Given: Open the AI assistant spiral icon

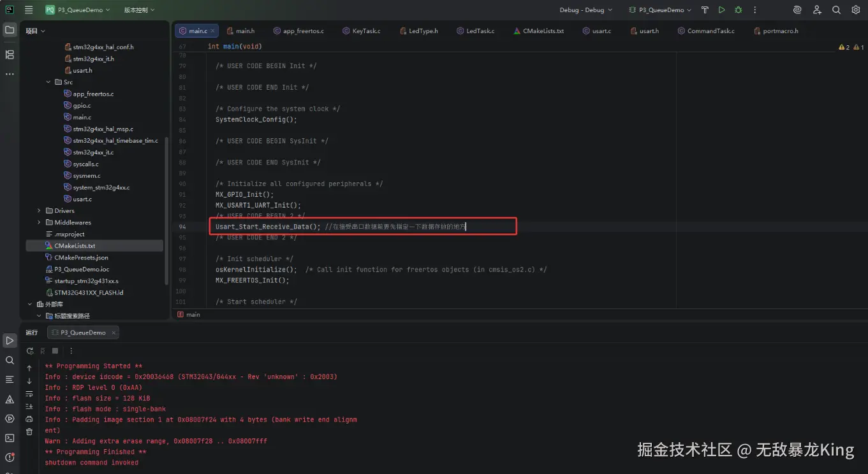Looking at the screenshot, I should point(797,10).
